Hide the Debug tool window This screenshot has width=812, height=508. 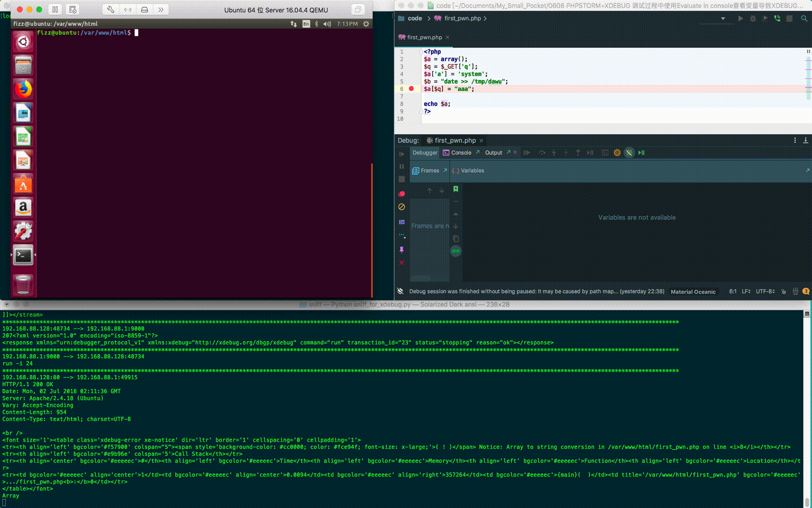[x=806, y=140]
